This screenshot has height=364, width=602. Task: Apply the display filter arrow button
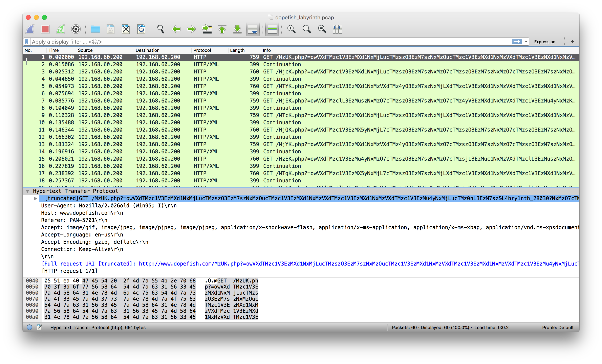click(516, 42)
